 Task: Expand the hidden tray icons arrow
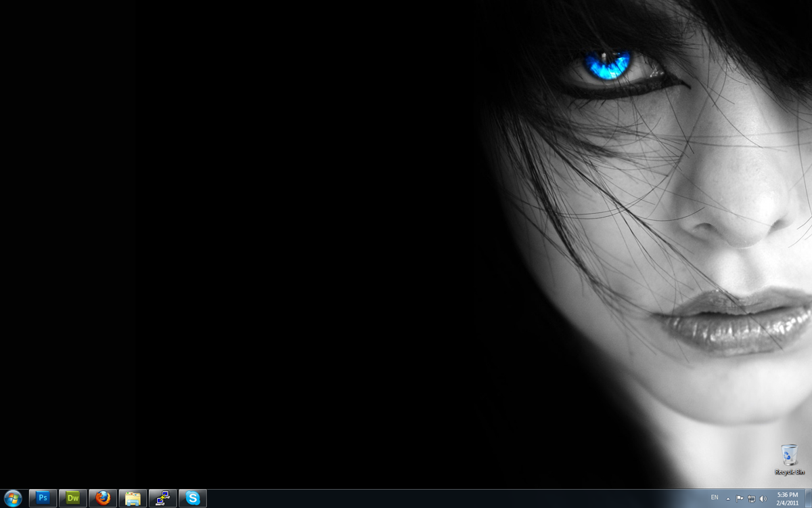[x=728, y=499]
